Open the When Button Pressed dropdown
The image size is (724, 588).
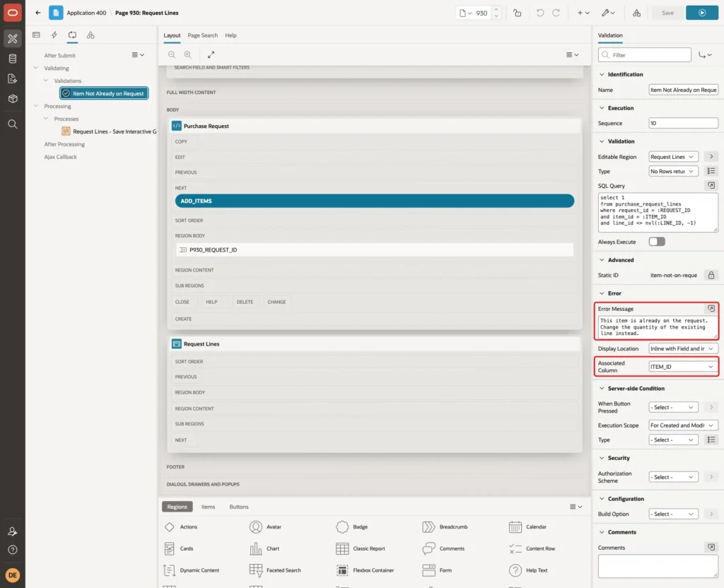coord(673,407)
